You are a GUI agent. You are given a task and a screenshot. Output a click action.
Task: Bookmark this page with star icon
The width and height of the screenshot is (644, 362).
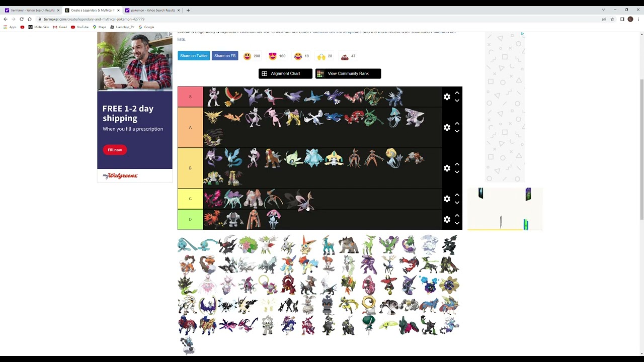click(x=612, y=19)
